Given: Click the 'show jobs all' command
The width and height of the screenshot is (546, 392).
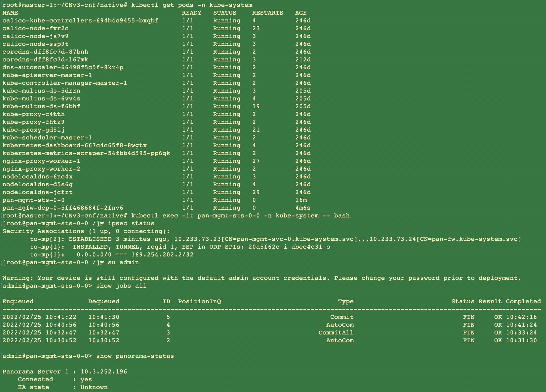Looking at the screenshot, I should coord(121,286).
